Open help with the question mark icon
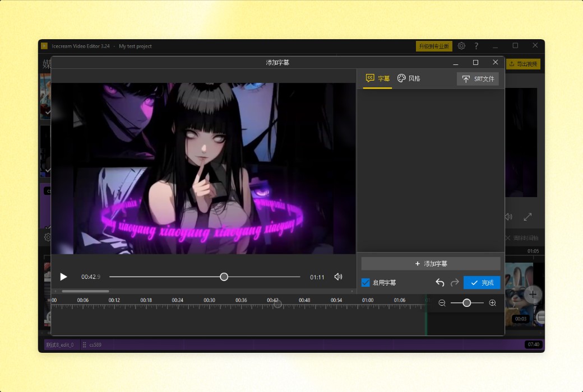Image resolution: width=583 pixels, height=392 pixels. point(476,45)
